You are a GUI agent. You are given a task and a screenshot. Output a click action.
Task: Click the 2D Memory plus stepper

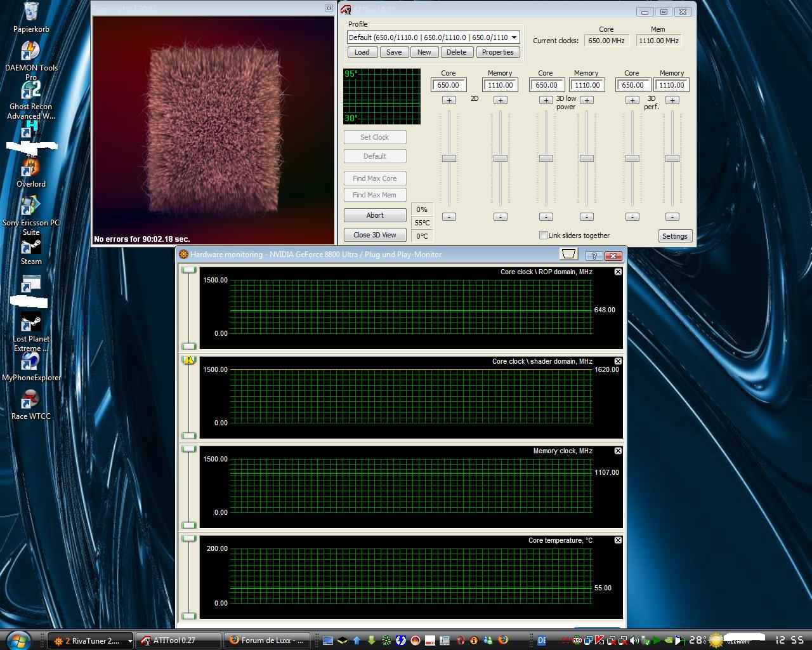point(501,100)
